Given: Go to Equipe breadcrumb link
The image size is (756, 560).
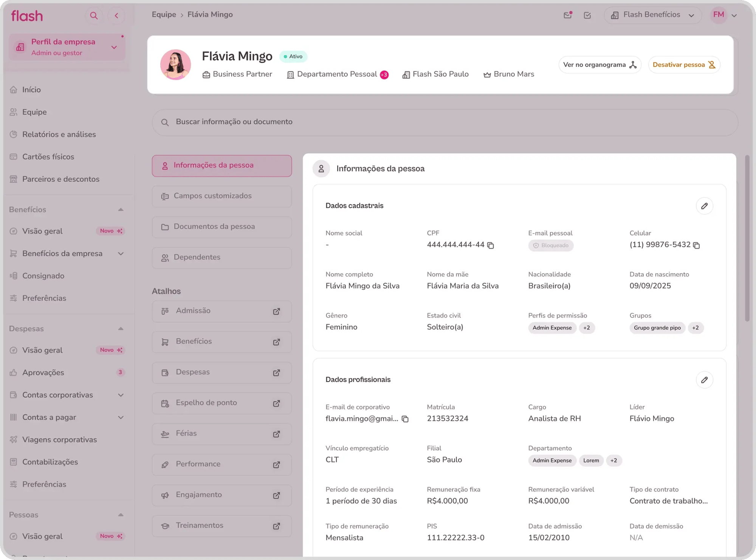Looking at the screenshot, I should (164, 15).
